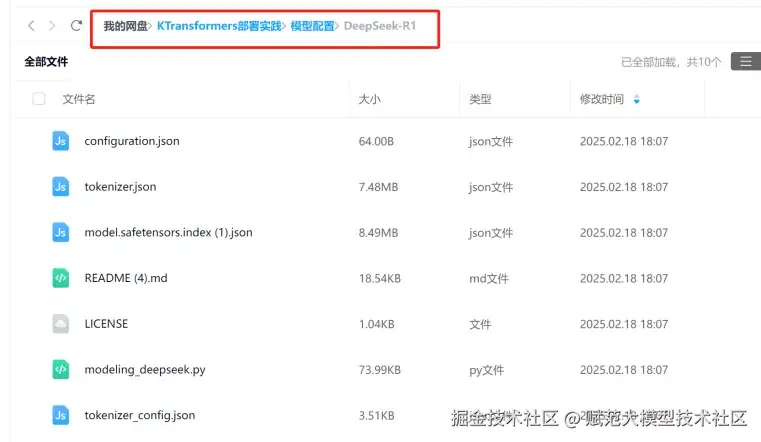761x442 pixels.
Task: Click modified date in README (4).md row
Action: tap(624, 278)
